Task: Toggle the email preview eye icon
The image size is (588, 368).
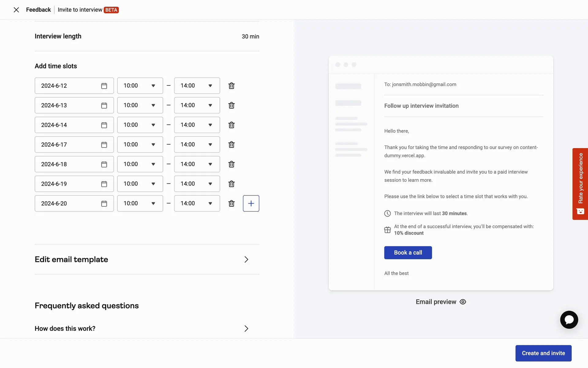Action: [463, 302]
